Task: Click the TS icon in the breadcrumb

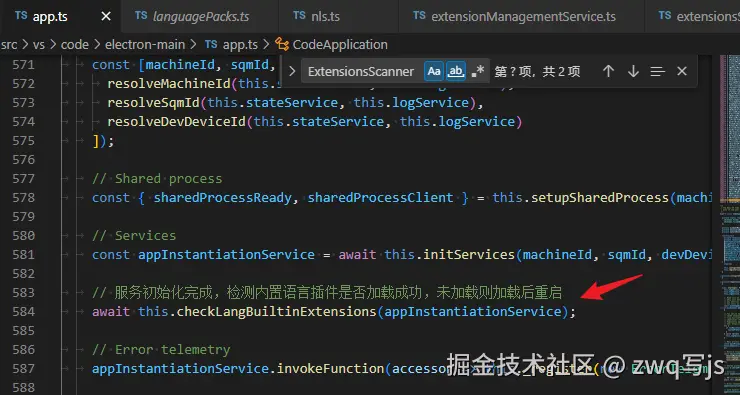Action: coord(211,44)
